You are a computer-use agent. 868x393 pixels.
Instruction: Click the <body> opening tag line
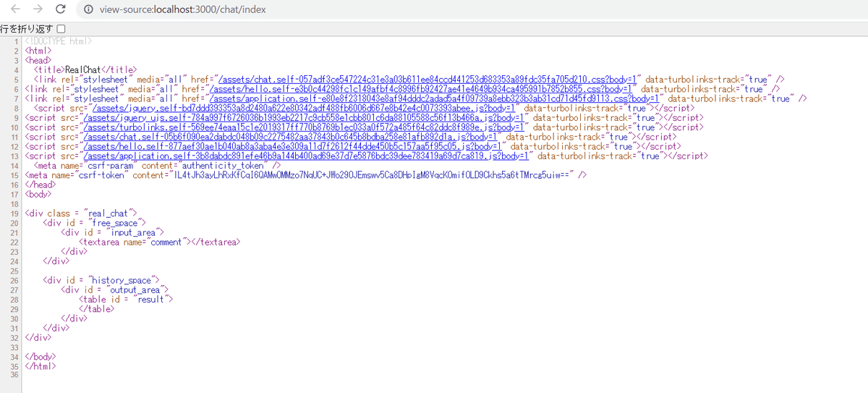coord(38,194)
